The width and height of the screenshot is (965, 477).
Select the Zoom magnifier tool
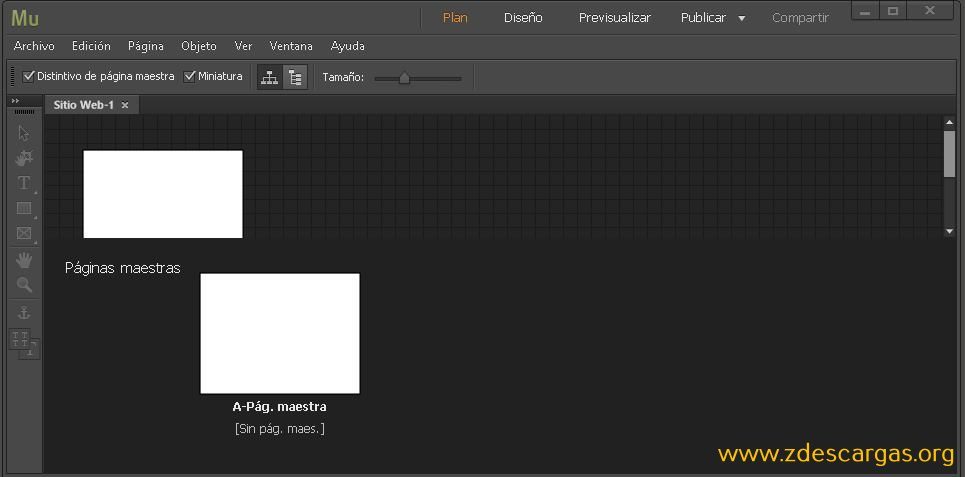(x=24, y=285)
